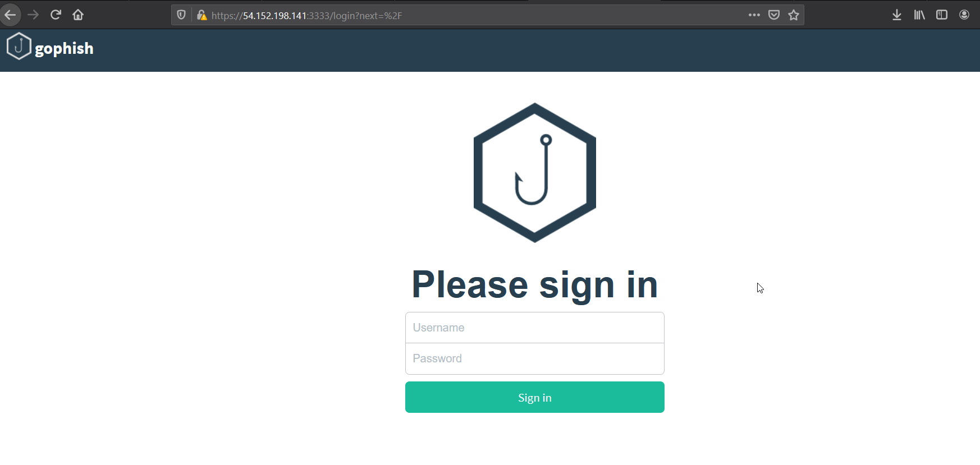The image size is (980, 465).
Task: Show insecure connection lock warning
Action: coord(202,15)
